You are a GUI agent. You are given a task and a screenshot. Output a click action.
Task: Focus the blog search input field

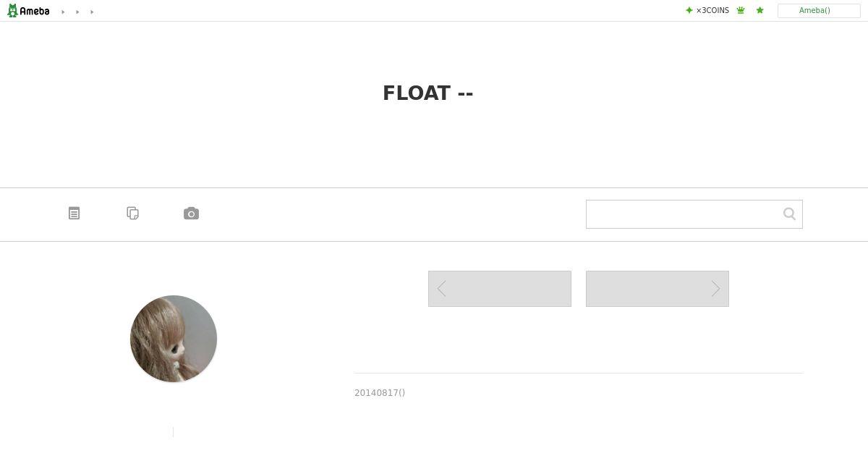684,214
